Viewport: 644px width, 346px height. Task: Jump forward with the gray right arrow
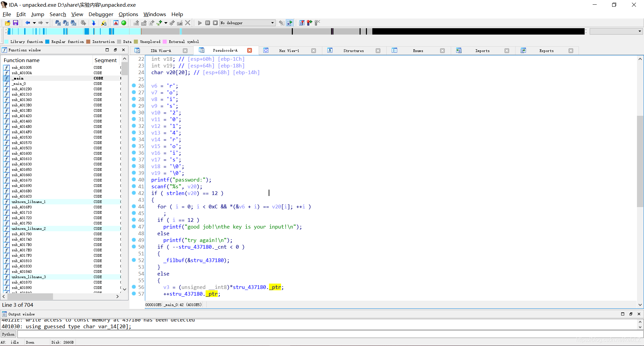coord(41,23)
